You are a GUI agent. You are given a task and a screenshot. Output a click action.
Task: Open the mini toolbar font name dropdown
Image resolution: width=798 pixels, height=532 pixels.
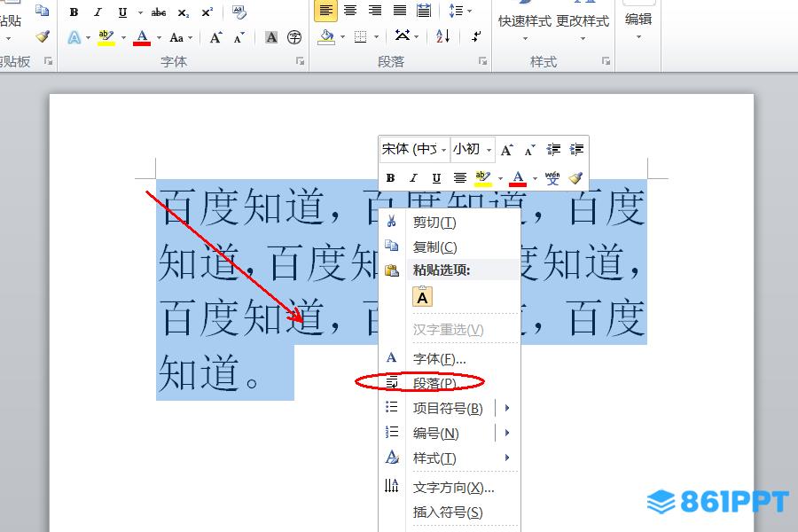(x=444, y=150)
